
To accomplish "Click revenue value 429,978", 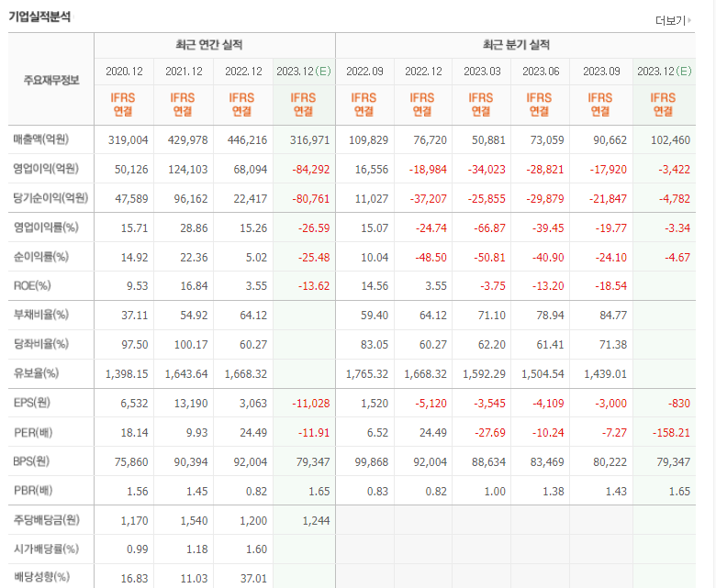I will point(187,140).
